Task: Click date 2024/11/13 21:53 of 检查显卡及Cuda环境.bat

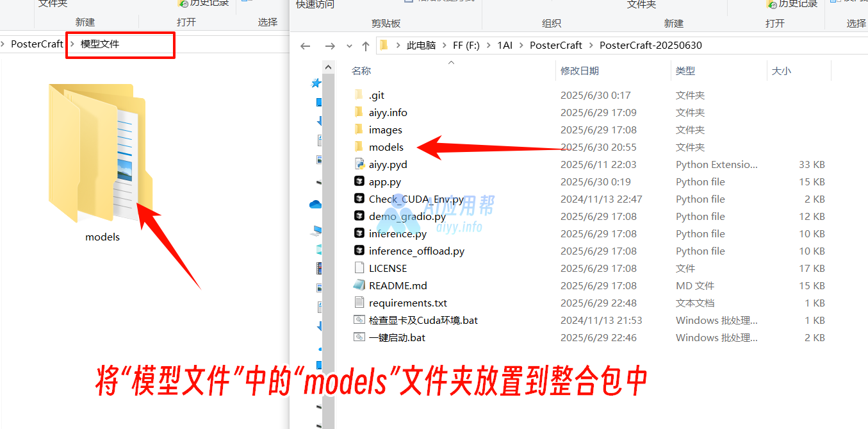Action: [602, 320]
